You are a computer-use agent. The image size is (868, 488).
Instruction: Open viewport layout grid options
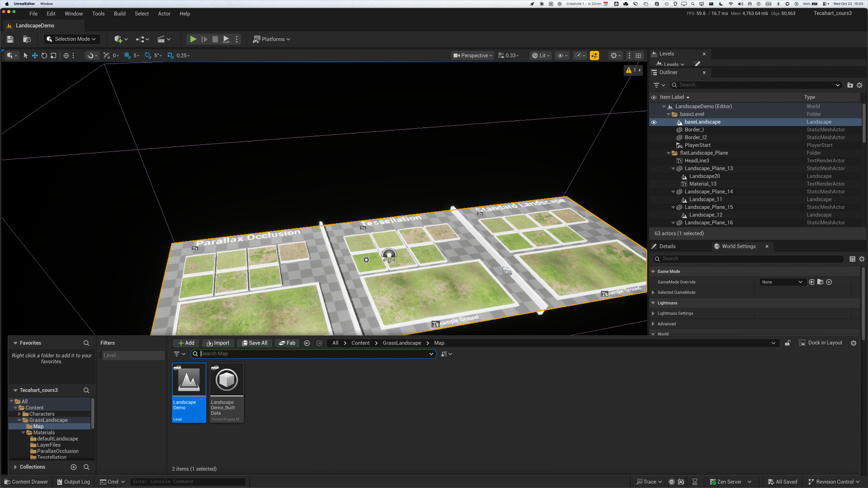(638, 56)
